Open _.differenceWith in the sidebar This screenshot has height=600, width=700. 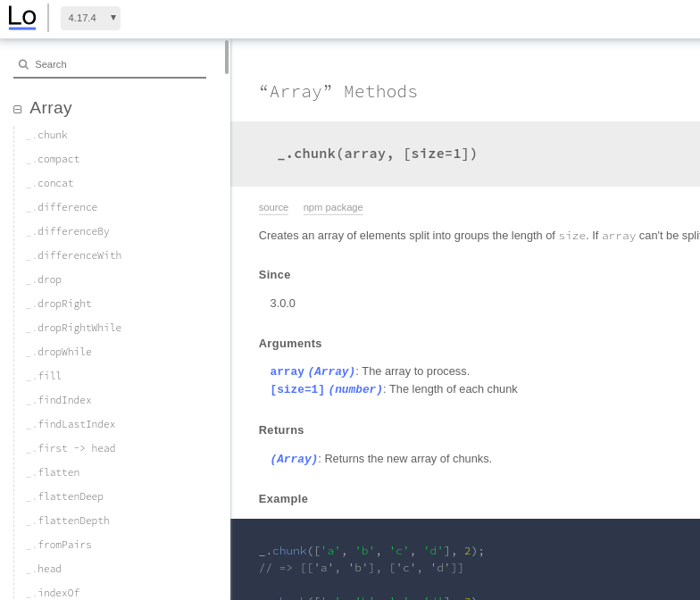click(x=73, y=255)
